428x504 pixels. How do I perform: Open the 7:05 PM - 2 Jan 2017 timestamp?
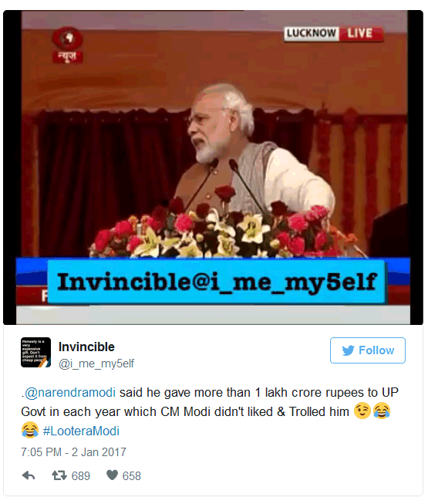point(73,452)
